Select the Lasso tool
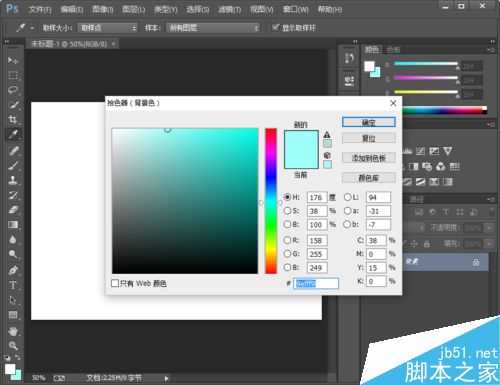The height and width of the screenshot is (385, 500). (13, 90)
